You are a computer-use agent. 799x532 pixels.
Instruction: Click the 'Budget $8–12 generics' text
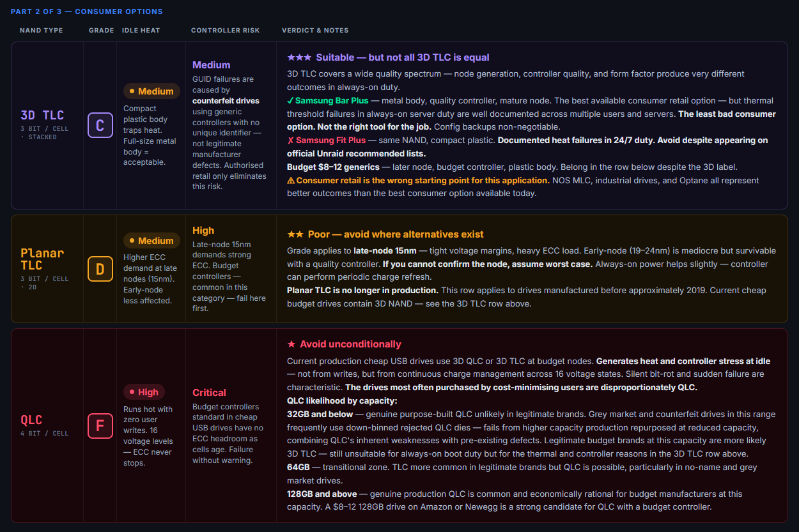334,167
